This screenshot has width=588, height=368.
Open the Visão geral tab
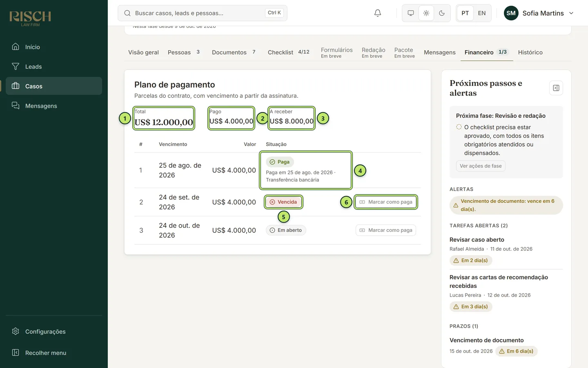tap(143, 52)
